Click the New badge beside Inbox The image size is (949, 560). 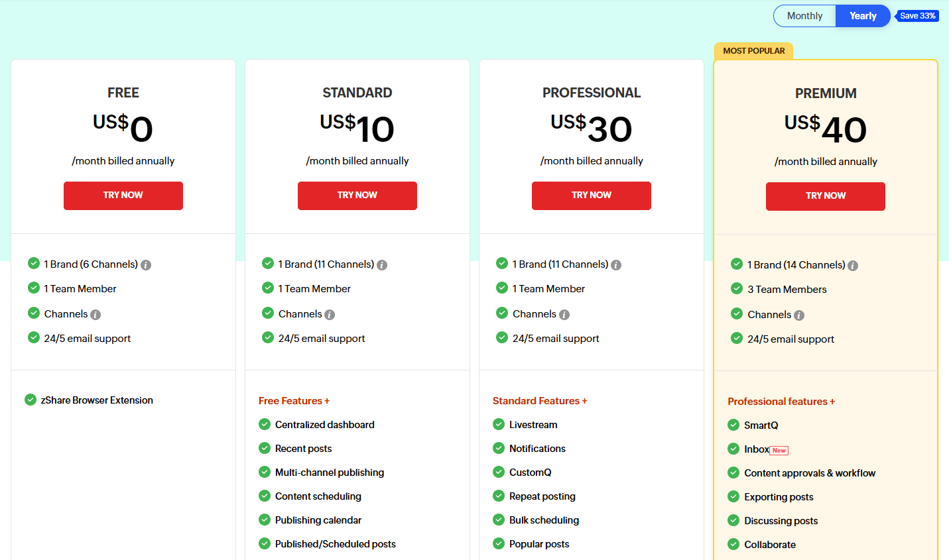pyautogui.click(x=779, y=451)
